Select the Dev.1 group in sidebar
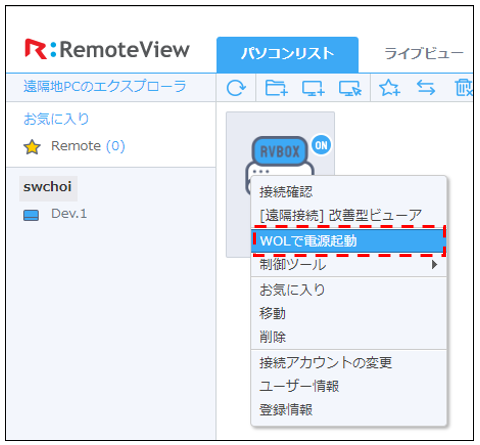Image resolution: width=480 pixels, height=445 pixels. (69, 214)
